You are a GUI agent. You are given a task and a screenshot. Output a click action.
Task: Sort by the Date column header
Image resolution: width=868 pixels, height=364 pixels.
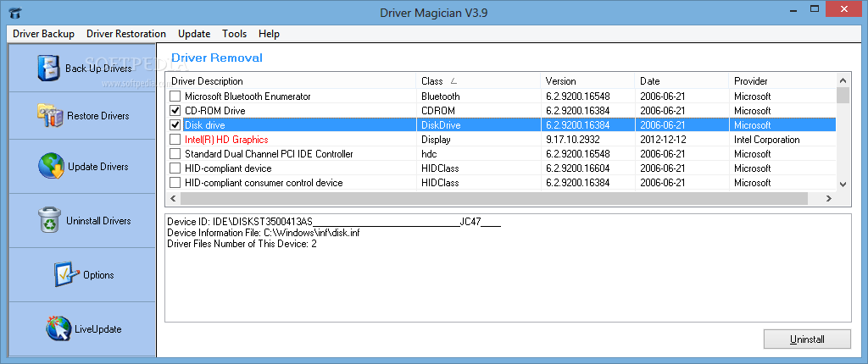coord(682,80)
